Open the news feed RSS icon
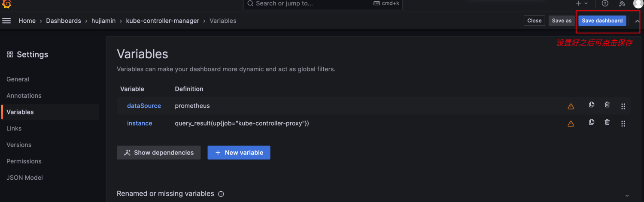 coord(622,3)
